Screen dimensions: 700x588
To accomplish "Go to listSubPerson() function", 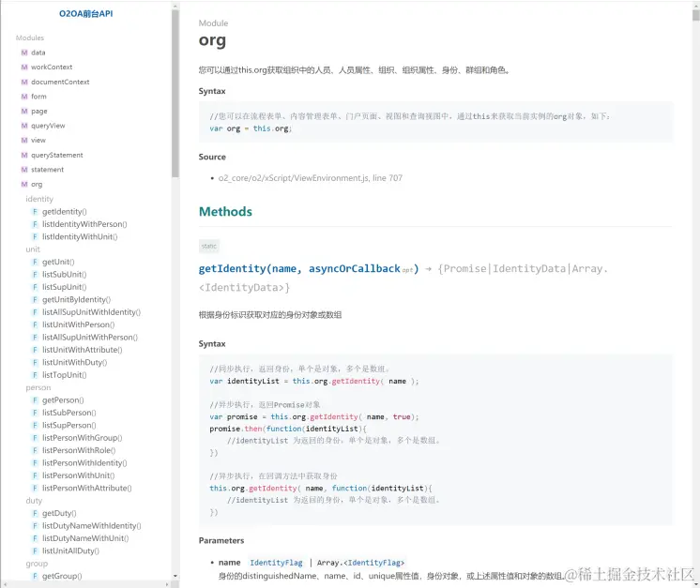I will coord(68,414).
